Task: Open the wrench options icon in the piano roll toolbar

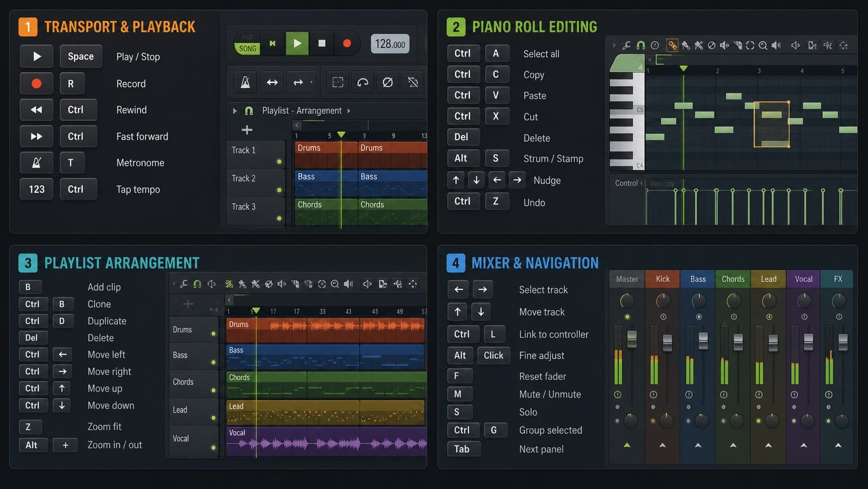Action: click(627, 46)
